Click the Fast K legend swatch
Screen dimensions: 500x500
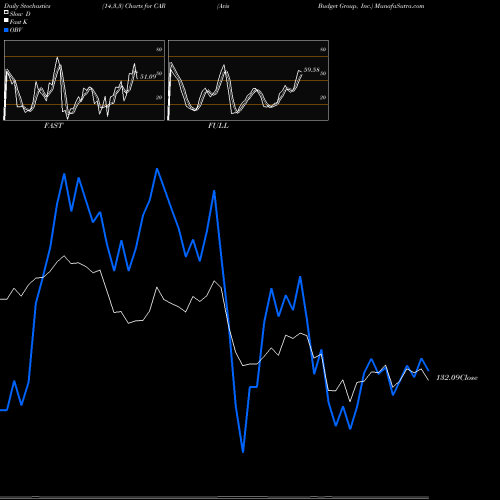tap(6, 21)
